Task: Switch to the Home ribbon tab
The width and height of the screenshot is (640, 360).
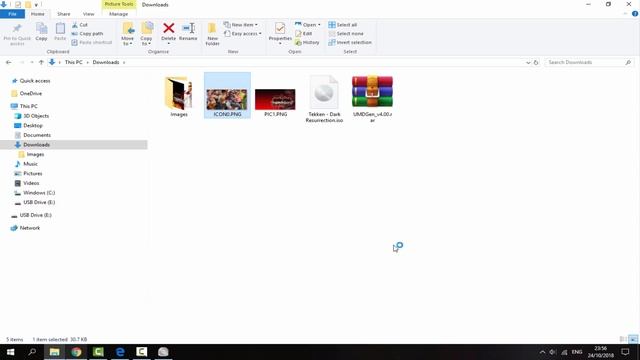Action: [x=38, y=14]
